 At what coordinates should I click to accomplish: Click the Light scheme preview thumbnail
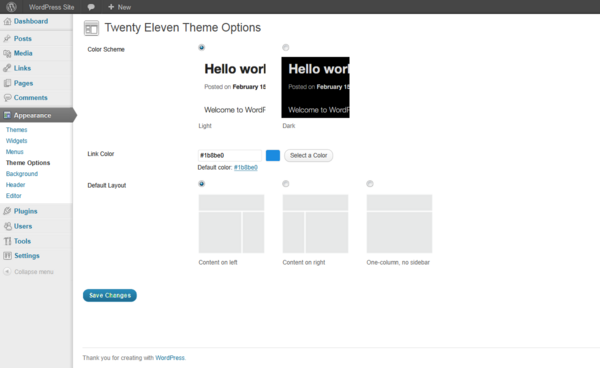(232, 88)
